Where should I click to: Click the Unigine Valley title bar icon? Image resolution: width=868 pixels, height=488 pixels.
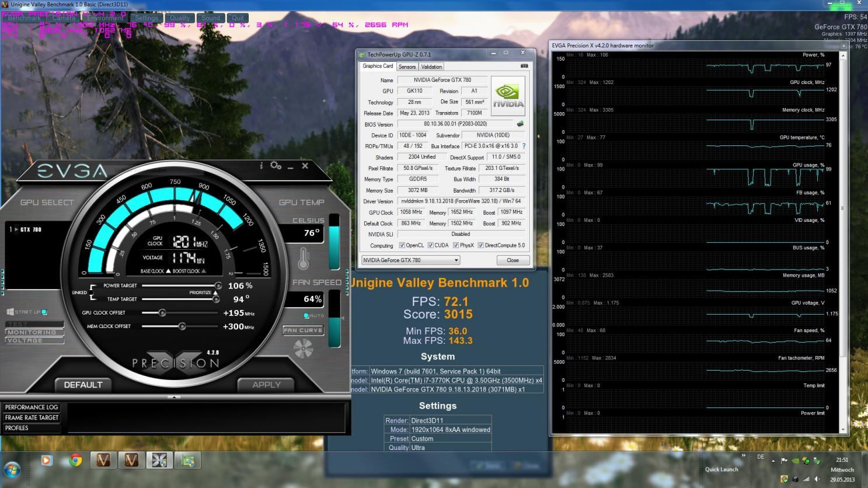coord(5,4)
